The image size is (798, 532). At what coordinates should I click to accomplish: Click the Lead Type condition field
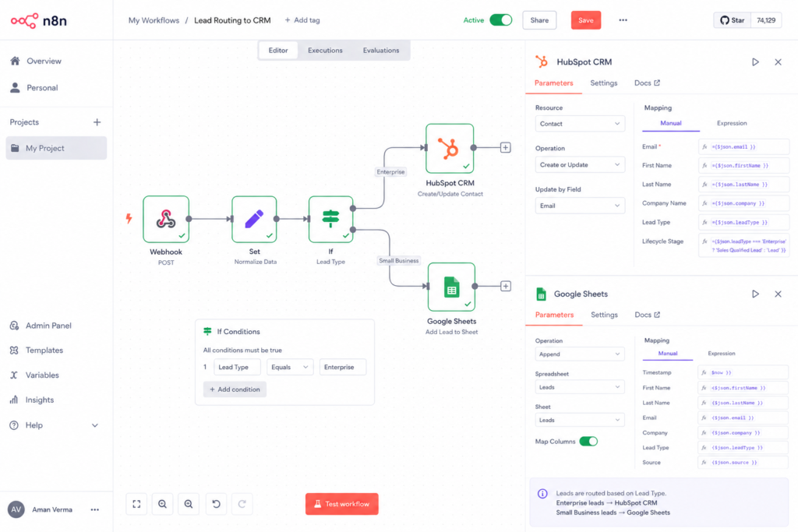(x=237, y=367)
